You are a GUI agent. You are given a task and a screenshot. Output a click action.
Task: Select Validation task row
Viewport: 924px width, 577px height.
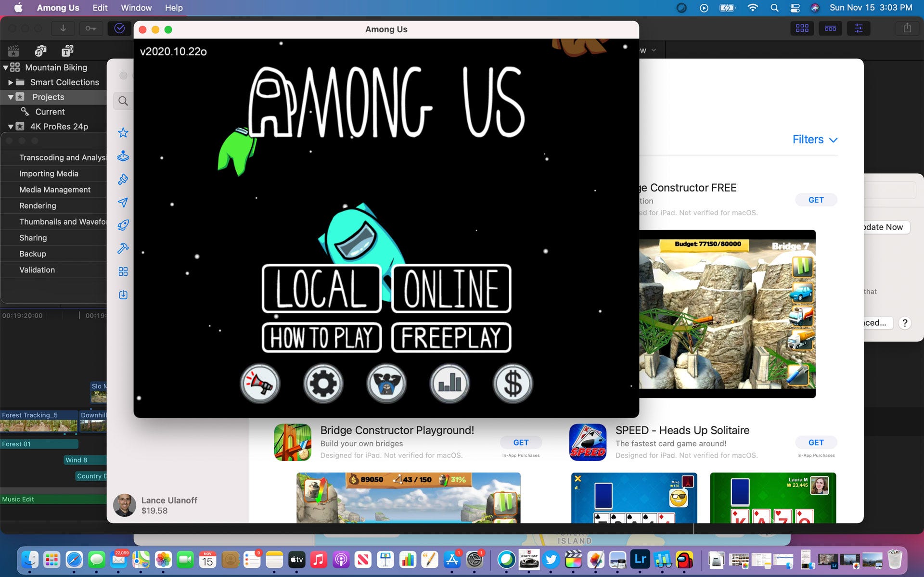[54, 270]
